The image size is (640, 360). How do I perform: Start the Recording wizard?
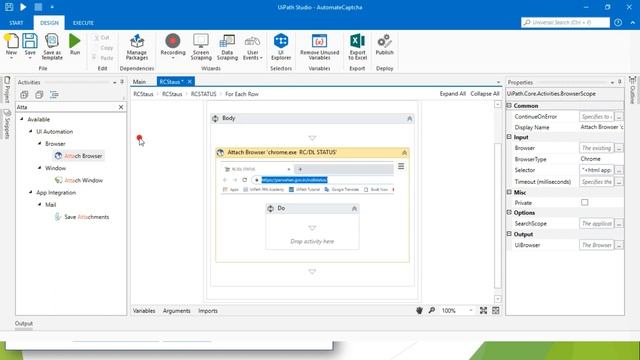tap(173, 46)
